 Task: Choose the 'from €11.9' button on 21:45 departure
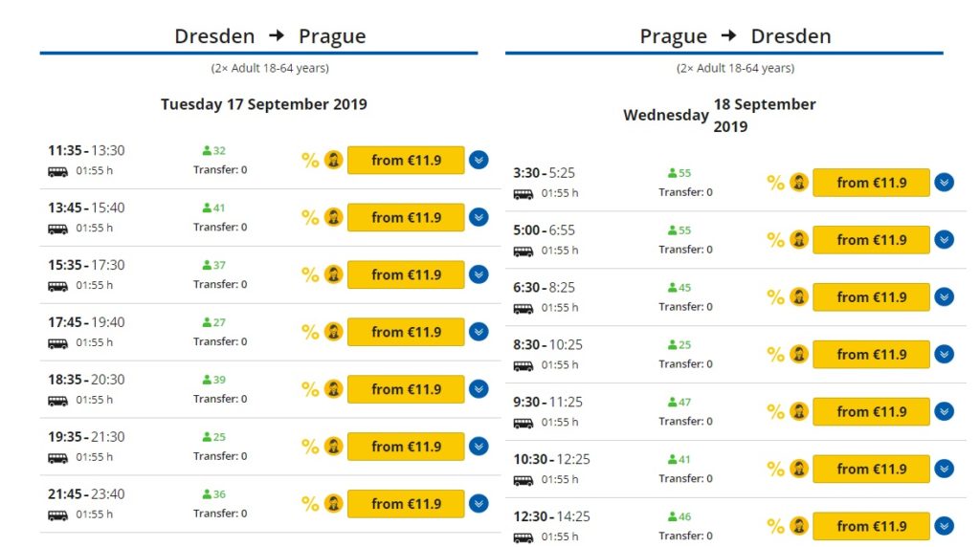pyautogui.click(x=406, y=504)
